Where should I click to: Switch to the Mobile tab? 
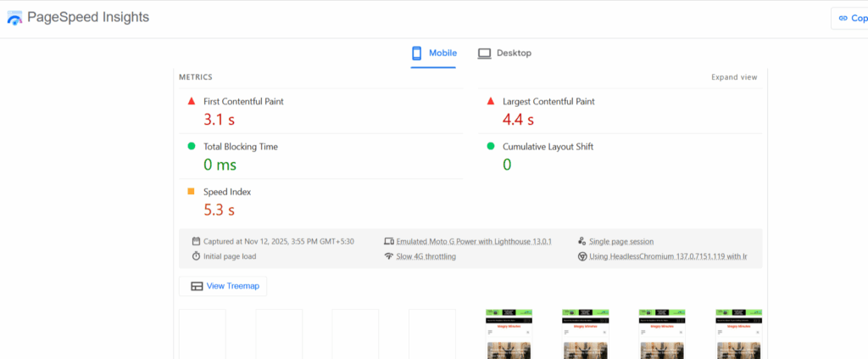point(434,53)
